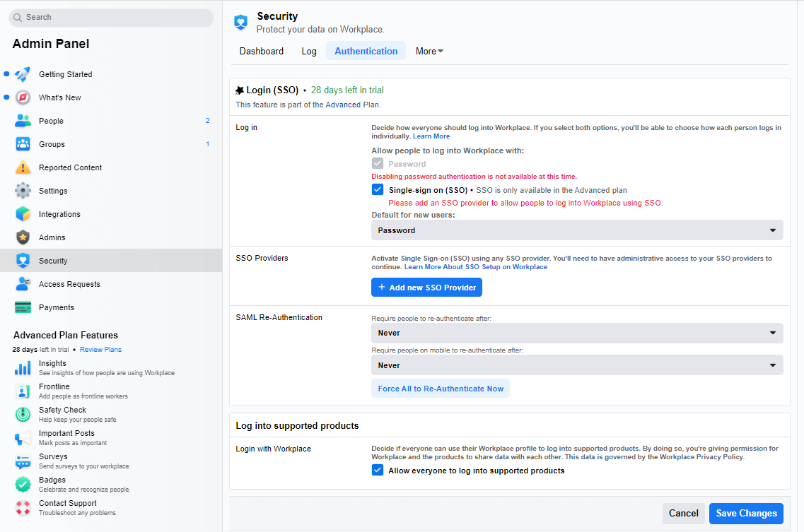Screen dimensions: 804x532
Task: Open Reported Content in sidebar
Action: pos(111,167)
